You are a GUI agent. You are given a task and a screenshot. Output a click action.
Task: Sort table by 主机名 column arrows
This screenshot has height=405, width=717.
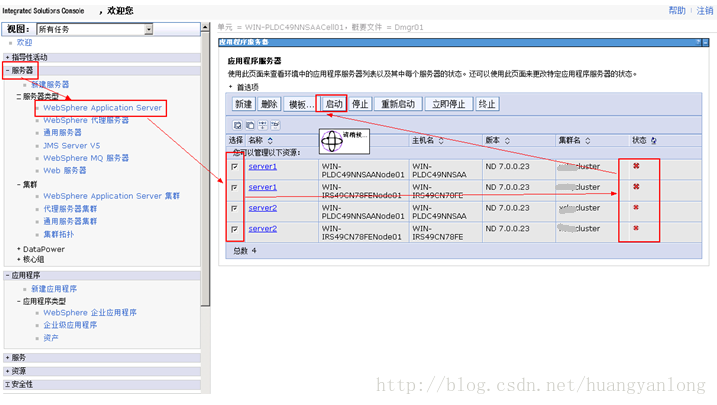(x=441, y=140)
